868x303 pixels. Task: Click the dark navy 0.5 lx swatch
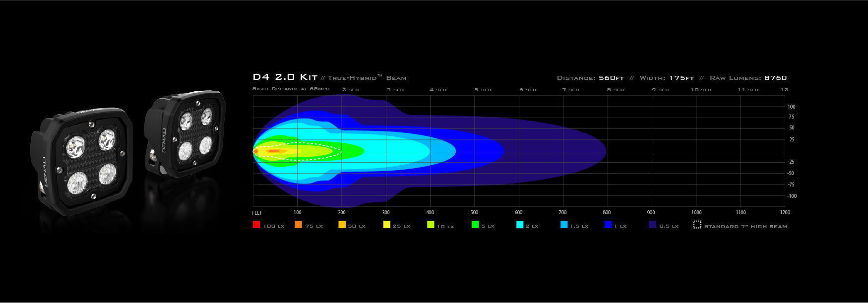(653, 225)
